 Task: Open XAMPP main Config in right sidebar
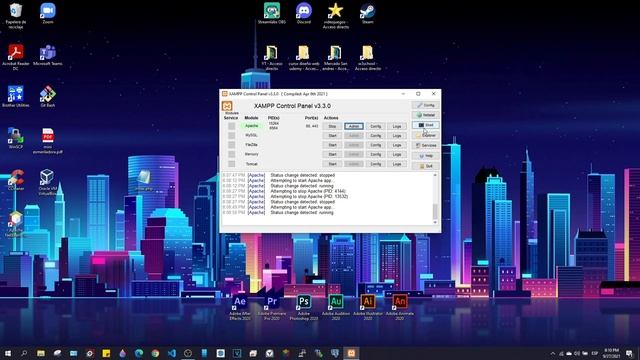[425, 105]
